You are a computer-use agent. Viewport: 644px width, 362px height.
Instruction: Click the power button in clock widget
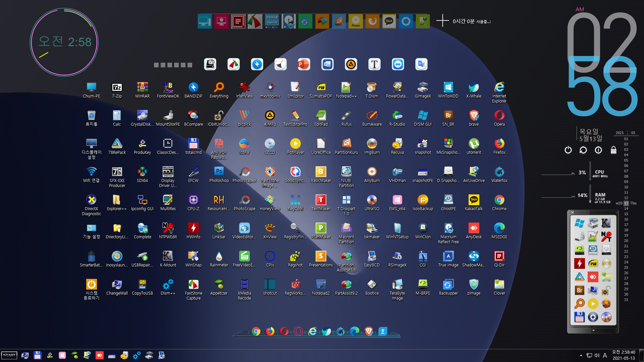pyautogui.click(x=568, y=150)
